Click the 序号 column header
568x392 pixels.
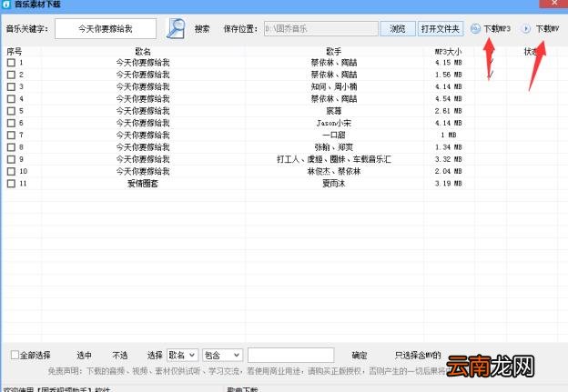[15, 52]
